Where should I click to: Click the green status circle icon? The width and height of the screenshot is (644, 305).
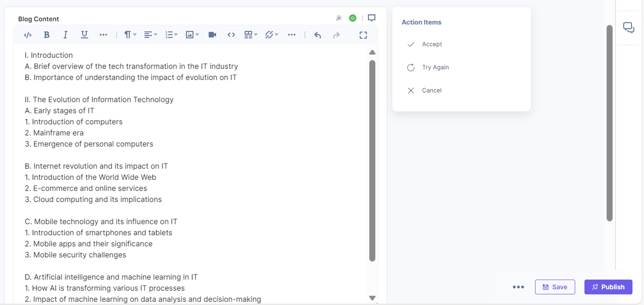click(x=353, y=18)
